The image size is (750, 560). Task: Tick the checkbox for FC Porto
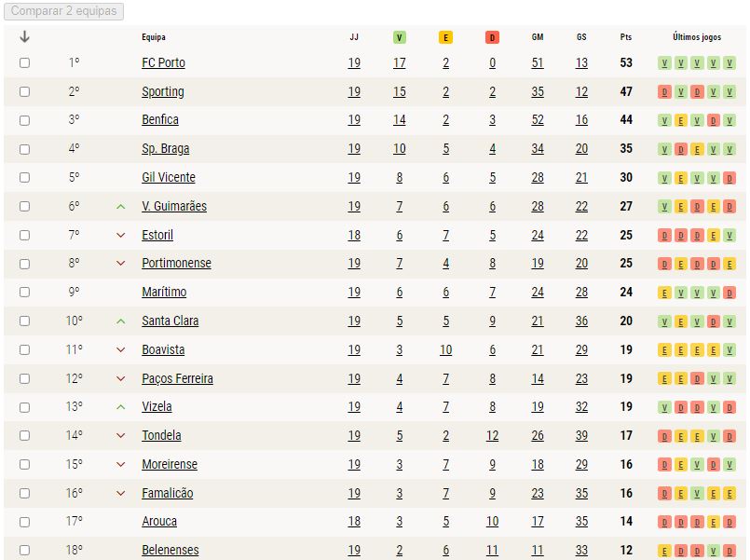click(25, 63)
